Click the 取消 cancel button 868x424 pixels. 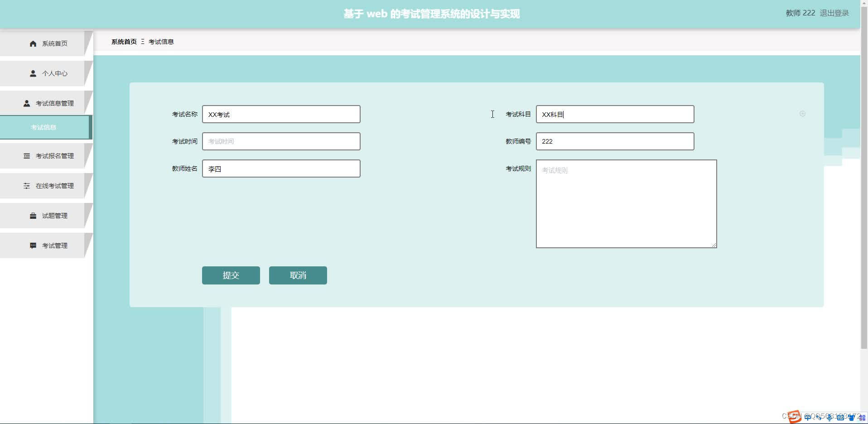coord(298,275)
